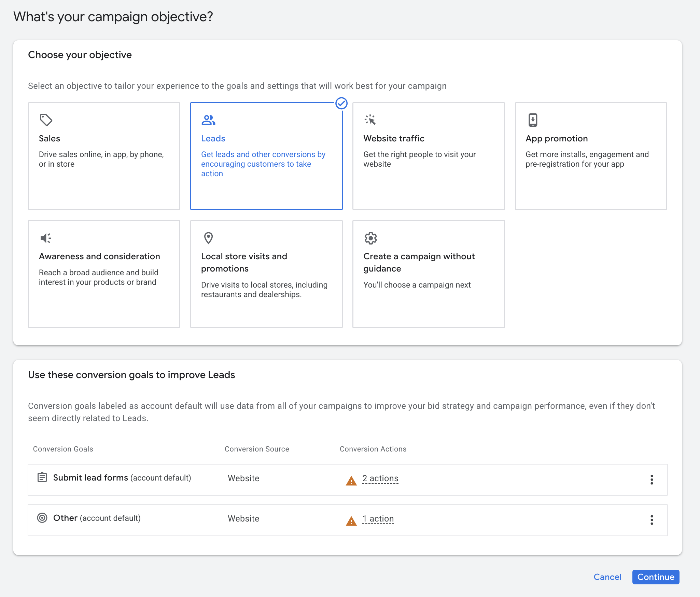Click warning triangle beside 1 action

point(351,521)
